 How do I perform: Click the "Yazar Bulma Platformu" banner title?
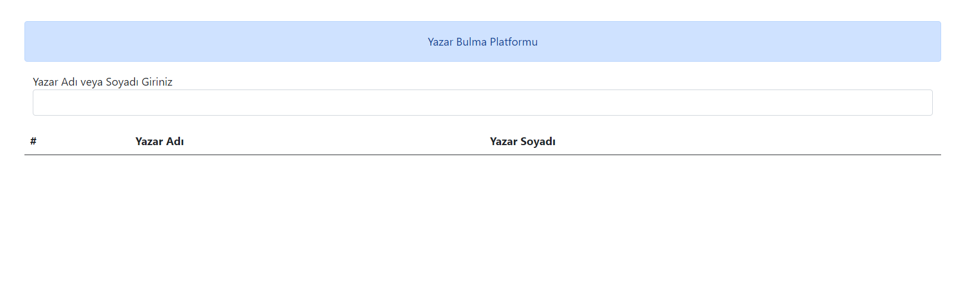(x=482, y=42)
